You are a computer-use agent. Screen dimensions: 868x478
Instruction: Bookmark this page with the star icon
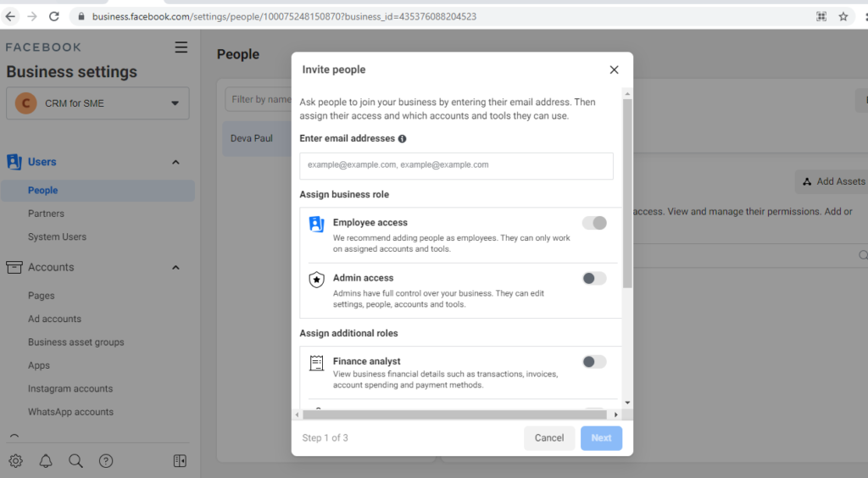tap(843, 17)
